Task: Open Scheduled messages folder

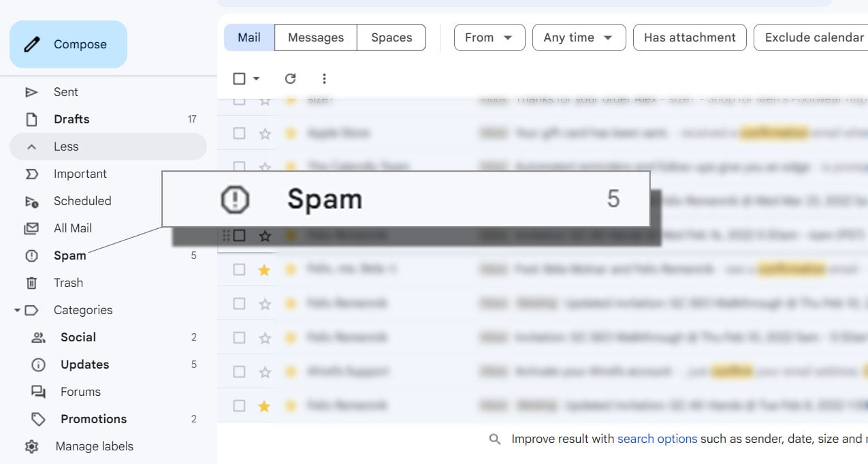Action: click(x=82, y=201)
